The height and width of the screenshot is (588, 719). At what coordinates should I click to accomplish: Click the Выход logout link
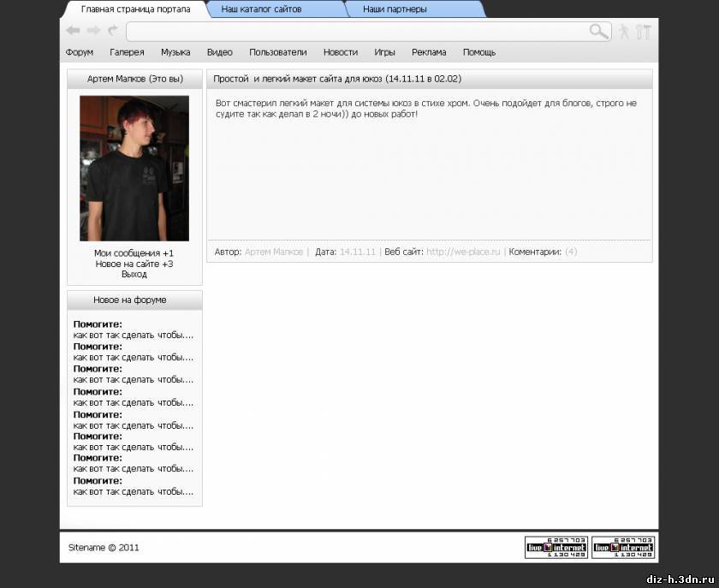tap(134, 275)
